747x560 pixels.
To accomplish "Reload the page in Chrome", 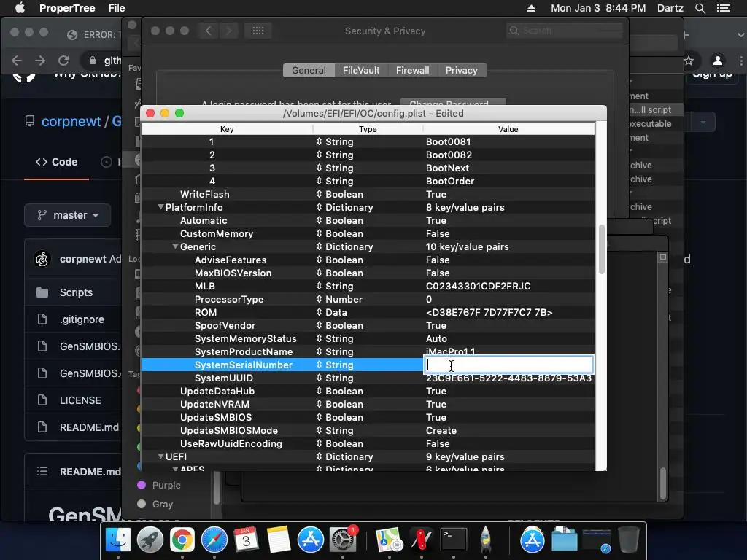I will point(63,61).
